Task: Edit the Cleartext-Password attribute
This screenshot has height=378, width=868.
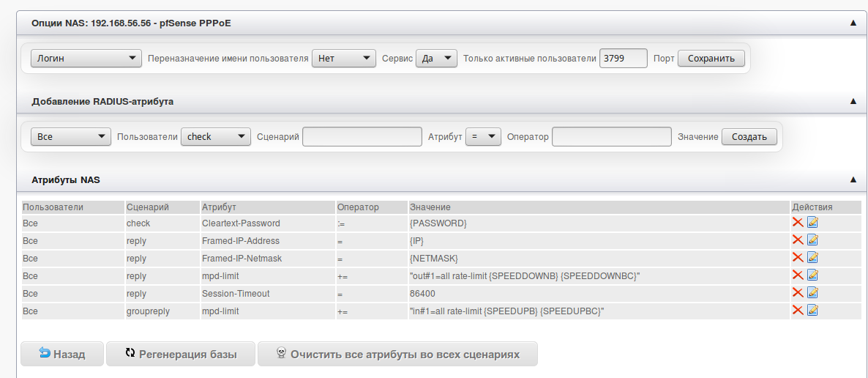Action: [812, 223]
